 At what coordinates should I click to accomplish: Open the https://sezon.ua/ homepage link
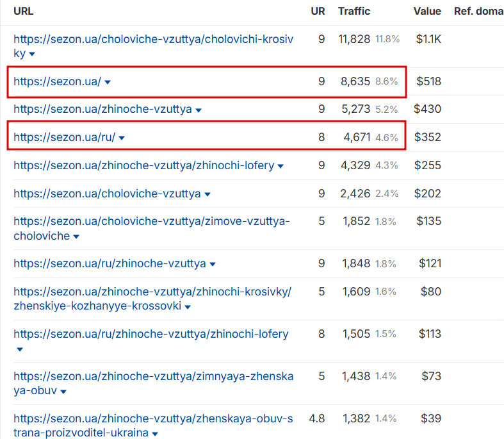(x=57, y=81)
